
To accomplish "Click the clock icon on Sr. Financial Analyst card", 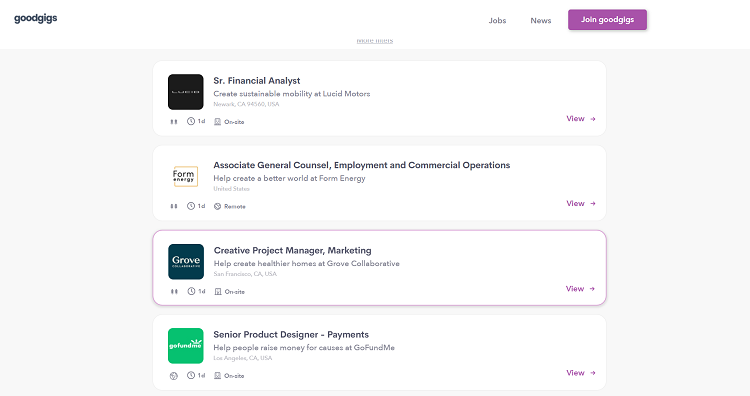I will tap(191, 121).
